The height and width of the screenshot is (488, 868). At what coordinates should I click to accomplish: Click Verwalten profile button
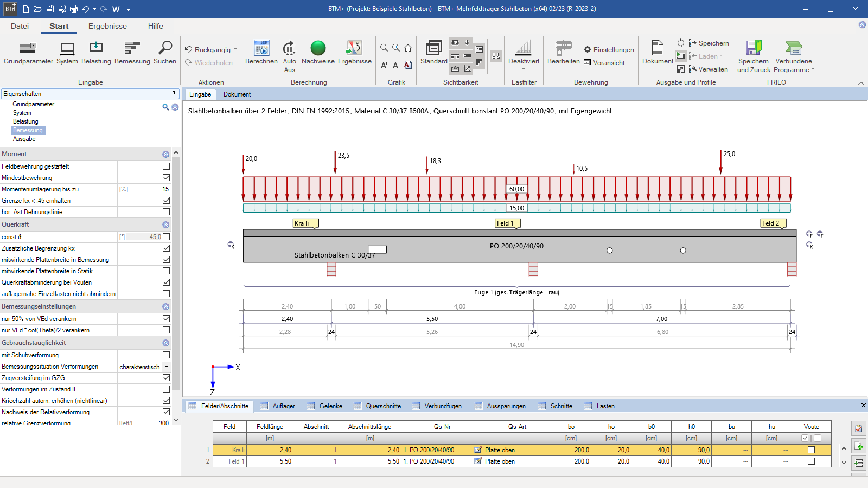pos(709,69)
